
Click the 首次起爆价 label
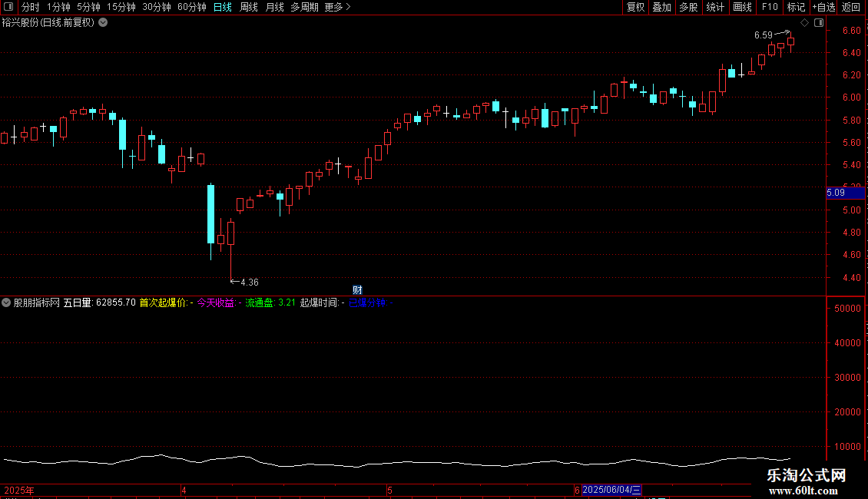(x=165, y=302)
